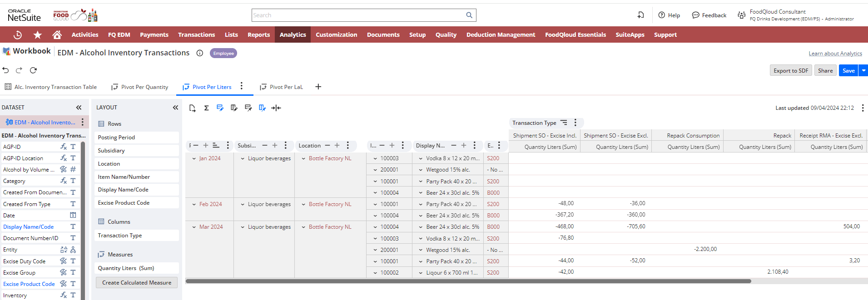
Task: Open the role switcher icon
Action: point(741,15)
